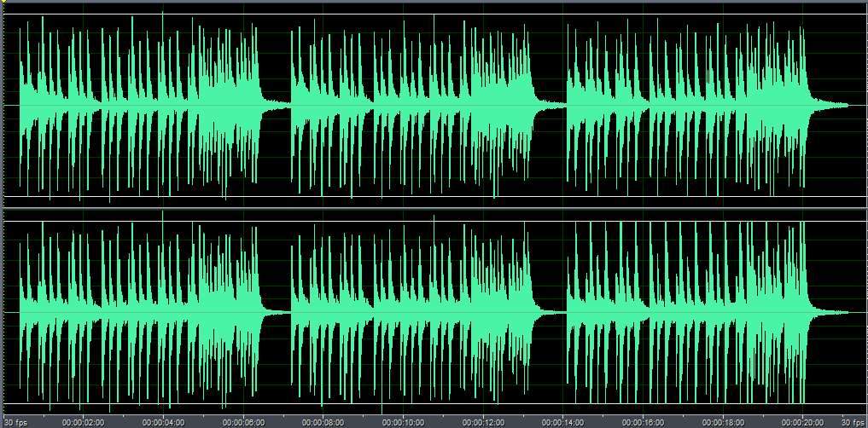Click the 00:00:20:00 ruler label
868x428 pixels.
(804, 423)
